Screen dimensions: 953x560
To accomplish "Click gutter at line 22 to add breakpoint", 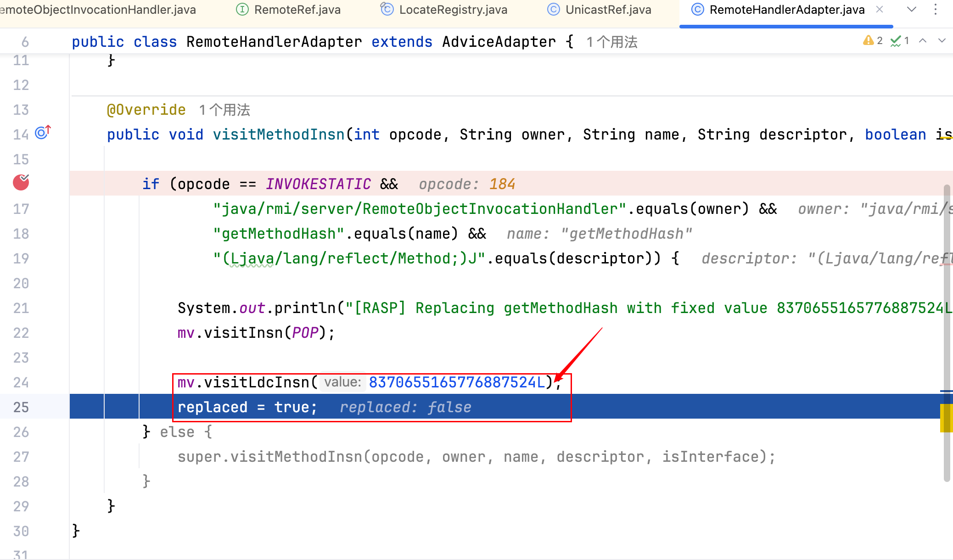I will click(21, 333).
